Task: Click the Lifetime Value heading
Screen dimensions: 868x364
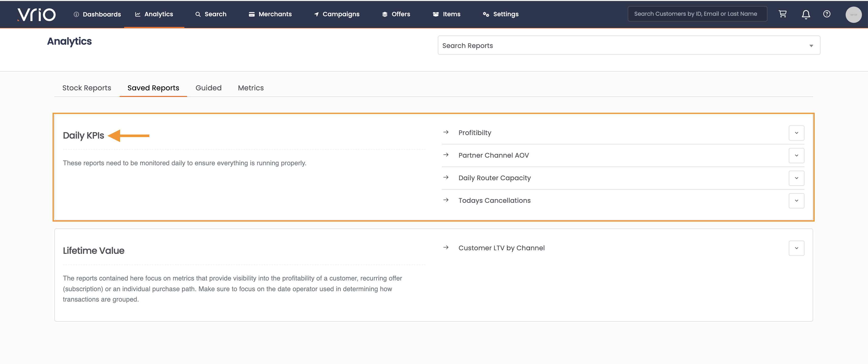Action: point(93,251)
